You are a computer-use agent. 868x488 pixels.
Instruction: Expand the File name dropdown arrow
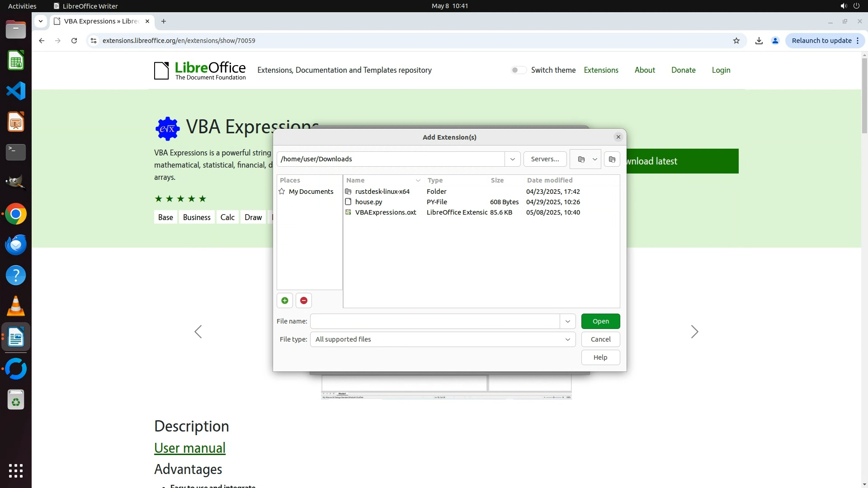[567, 321]
